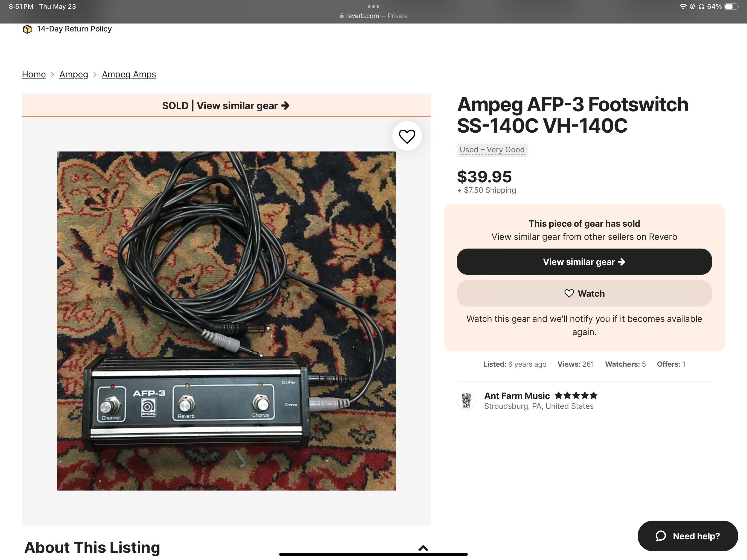The image size is (747, 560).
Task: Tap the 14-Day Return Policy box icon
Action: tap(27, 29)
